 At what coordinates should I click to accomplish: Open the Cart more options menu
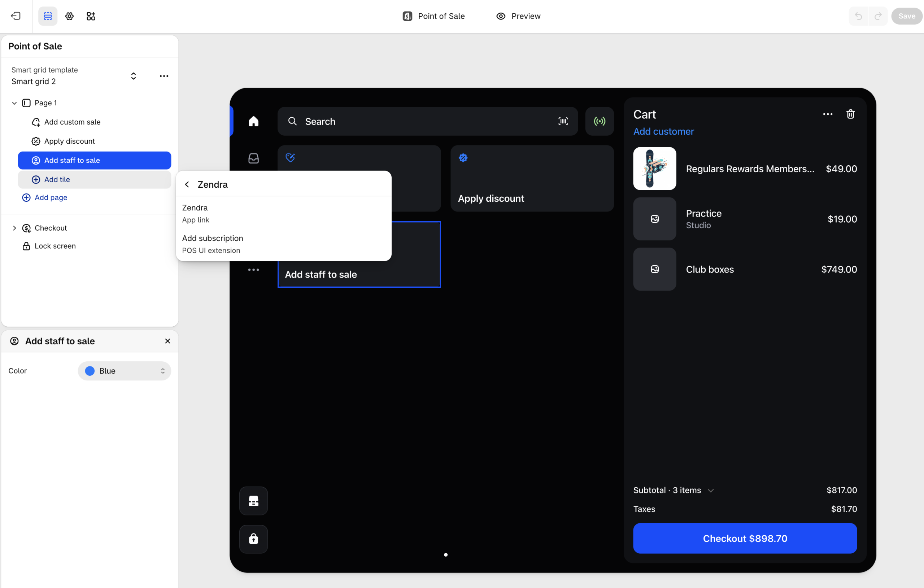pos(828,114)
